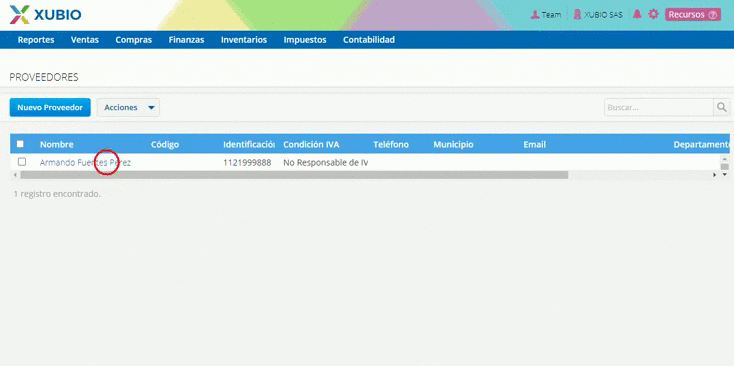Tick the select-all checkbox in header

(20, 144)
